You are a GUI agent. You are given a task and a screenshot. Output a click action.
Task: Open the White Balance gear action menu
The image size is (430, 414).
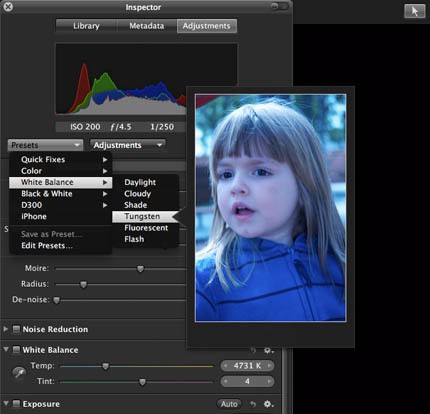(269, 350)
